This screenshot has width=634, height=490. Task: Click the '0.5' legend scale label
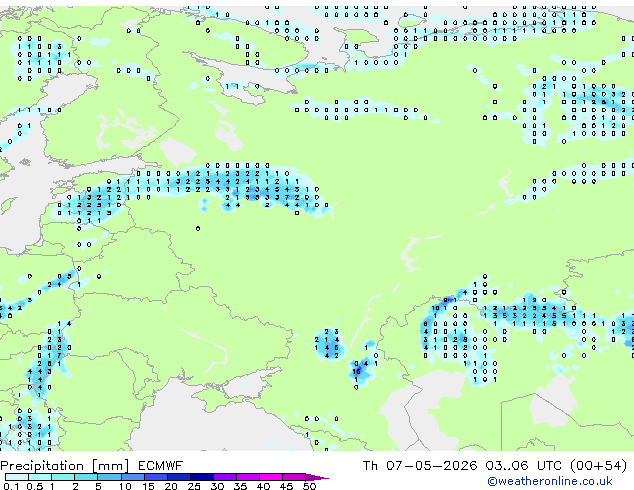[x=35, y=486]
